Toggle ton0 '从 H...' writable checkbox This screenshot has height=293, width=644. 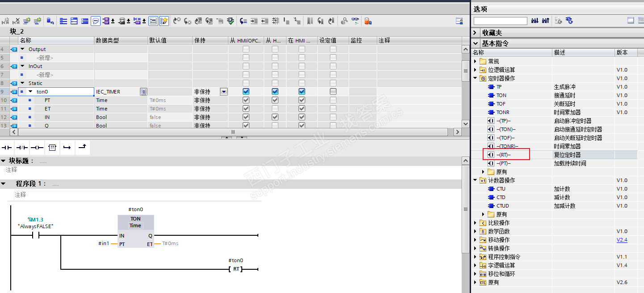(x=275, y=92)
